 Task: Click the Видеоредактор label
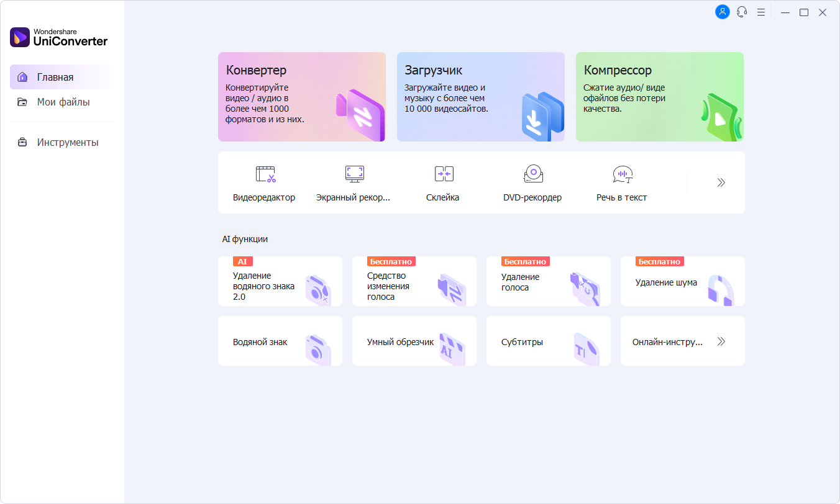coord(264,197)
